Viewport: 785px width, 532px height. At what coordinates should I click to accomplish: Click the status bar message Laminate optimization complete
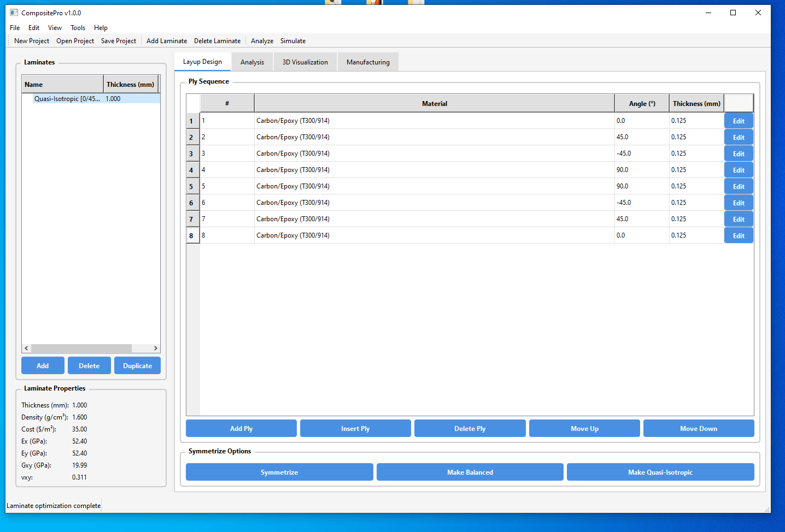(x=54, y=506)
